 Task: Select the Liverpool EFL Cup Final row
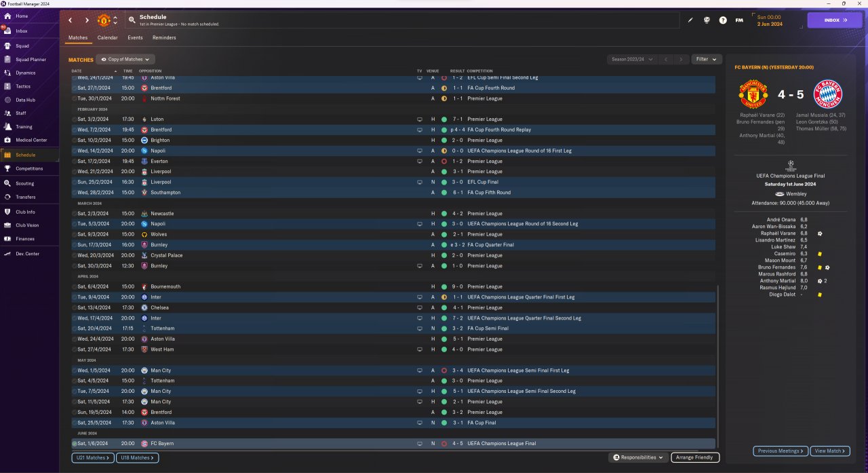click(393, 182)
